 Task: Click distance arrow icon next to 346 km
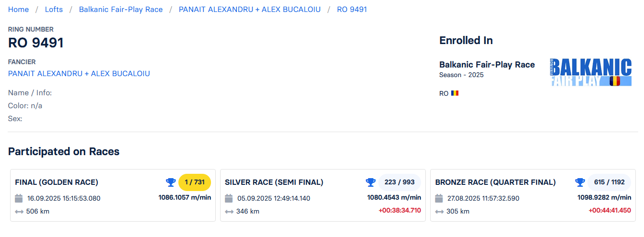(x=229, y=212)
